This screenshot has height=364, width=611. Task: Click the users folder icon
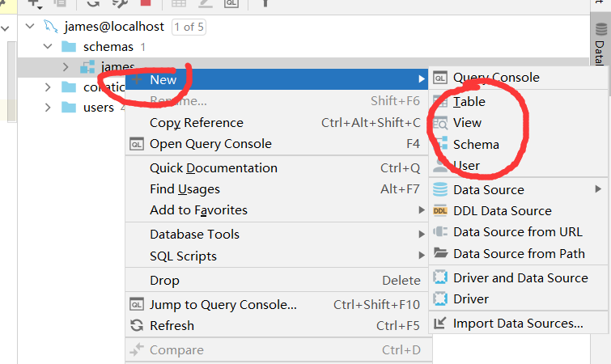point(69,107)
